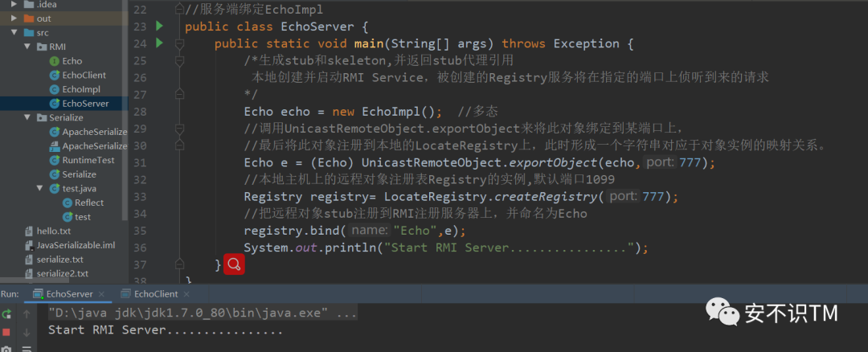Image resolution: width=868 pixels, height=352 pixels.
Task: Open hello.txt in project tree
Action: (x=53, y=231)
